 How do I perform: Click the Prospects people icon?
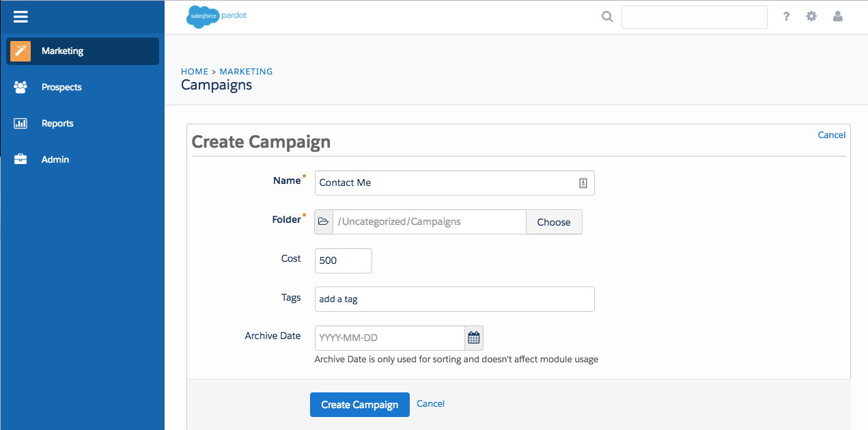(x=20, y=88)
